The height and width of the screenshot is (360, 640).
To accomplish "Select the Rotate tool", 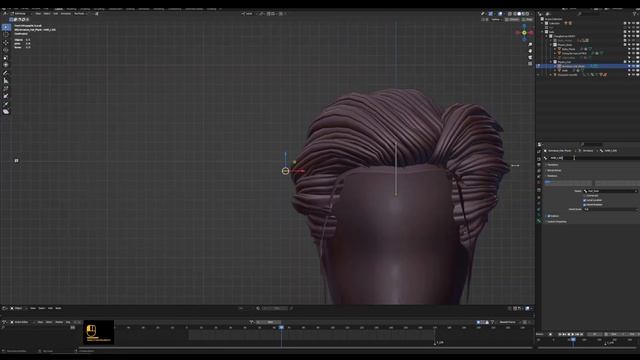I will coord(6,50).
